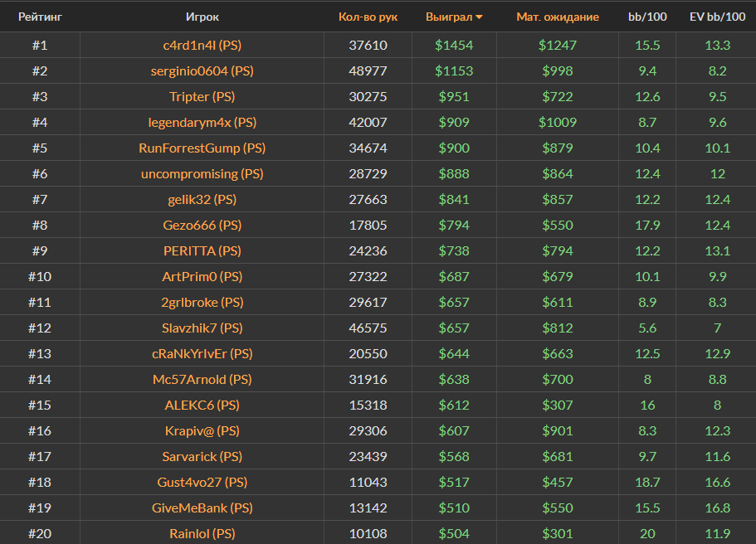Open player c4rd1n4l (PS) profile

pyautogui.click(x=202, y=46)
